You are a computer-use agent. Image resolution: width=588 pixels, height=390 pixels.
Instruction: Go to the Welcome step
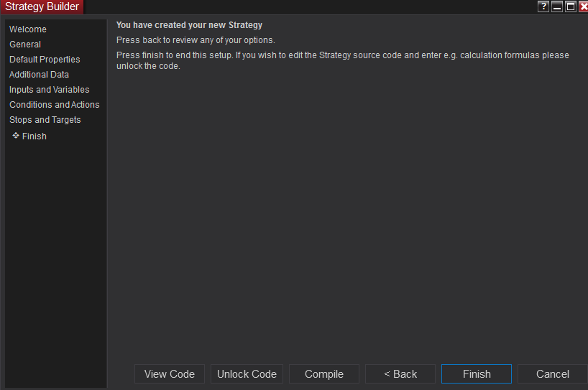pyautogui.click(x=28, y=29)
